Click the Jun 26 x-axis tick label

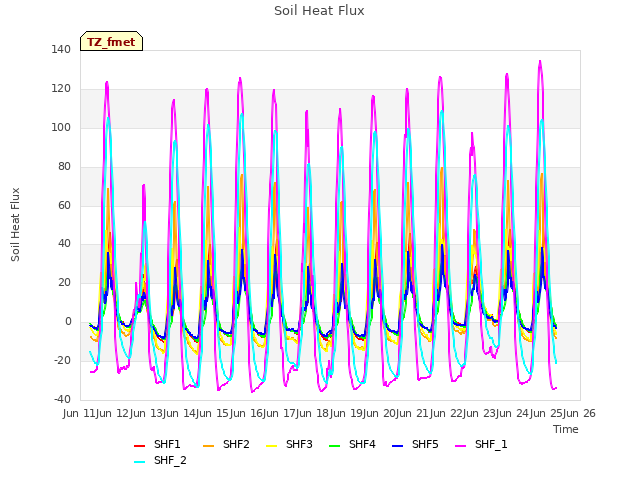[x=580, y=413]
